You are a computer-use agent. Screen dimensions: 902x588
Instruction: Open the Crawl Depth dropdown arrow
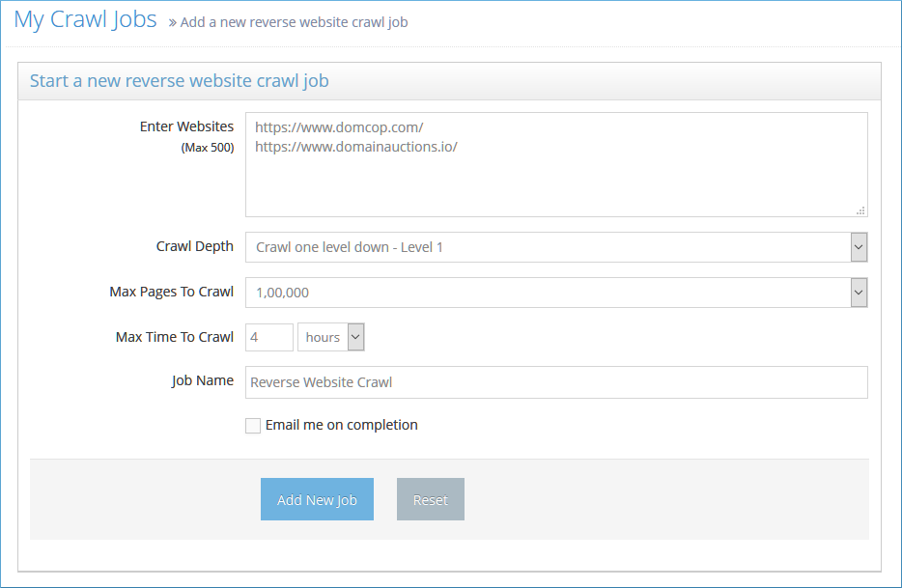(x=859, y=247)
